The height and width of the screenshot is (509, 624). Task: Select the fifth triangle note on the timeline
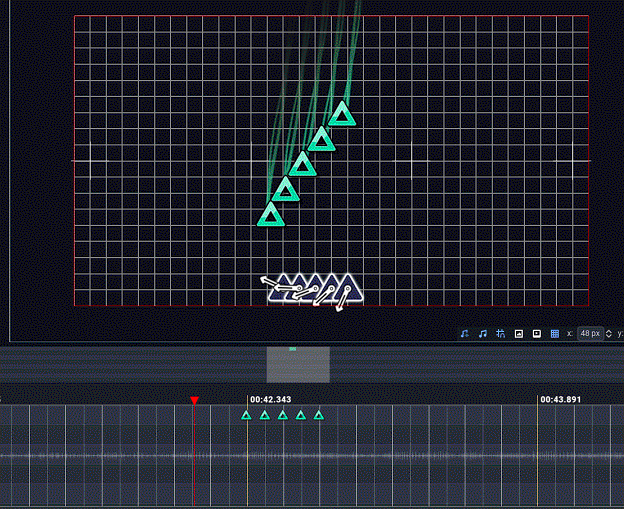(319, 415)
